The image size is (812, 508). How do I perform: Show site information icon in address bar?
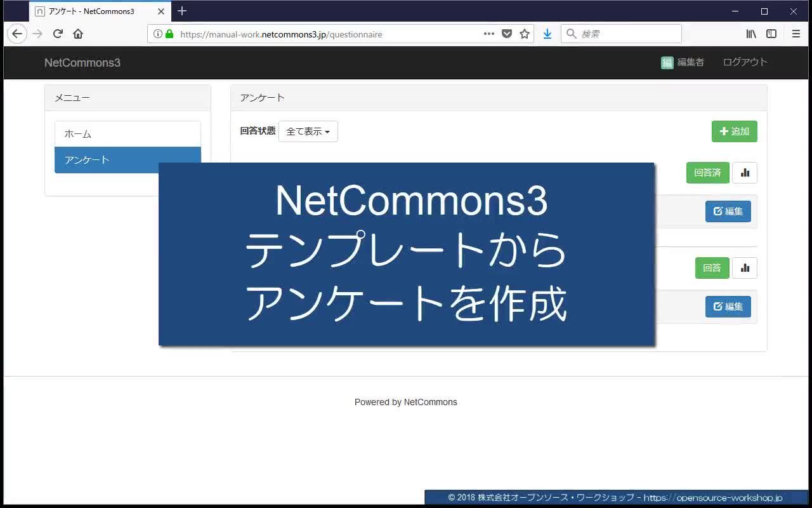click(x=158, y=34)
